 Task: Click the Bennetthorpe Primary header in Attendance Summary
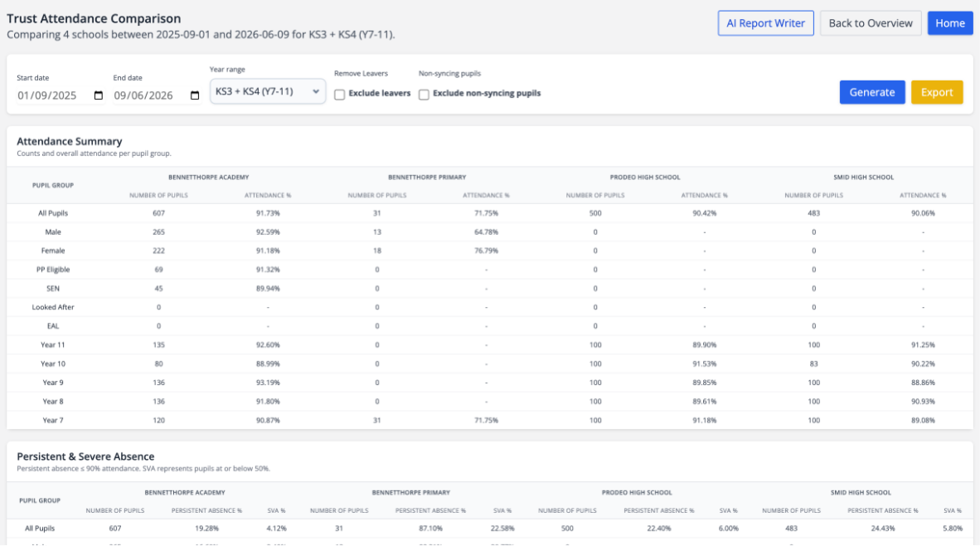click(427, 177)
